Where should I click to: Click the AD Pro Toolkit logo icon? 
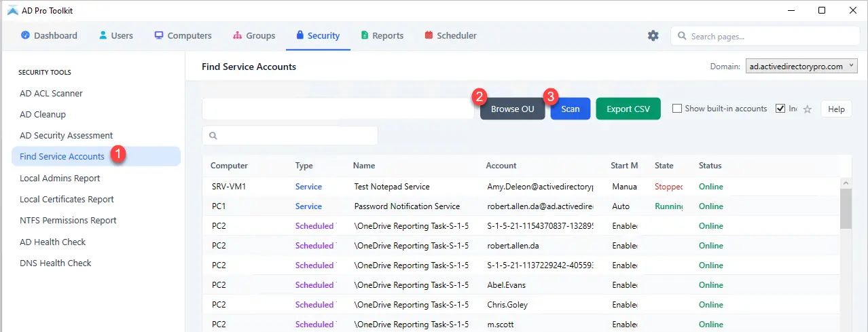12,10
